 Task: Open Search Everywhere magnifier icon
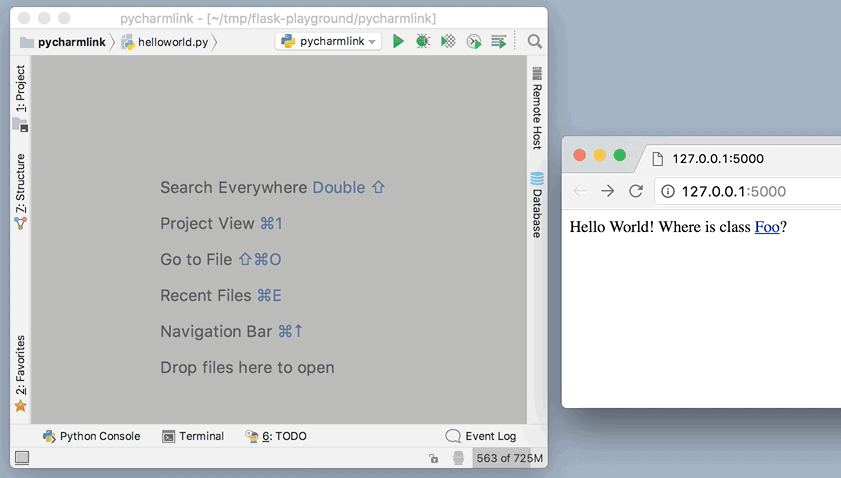point(535,41)
